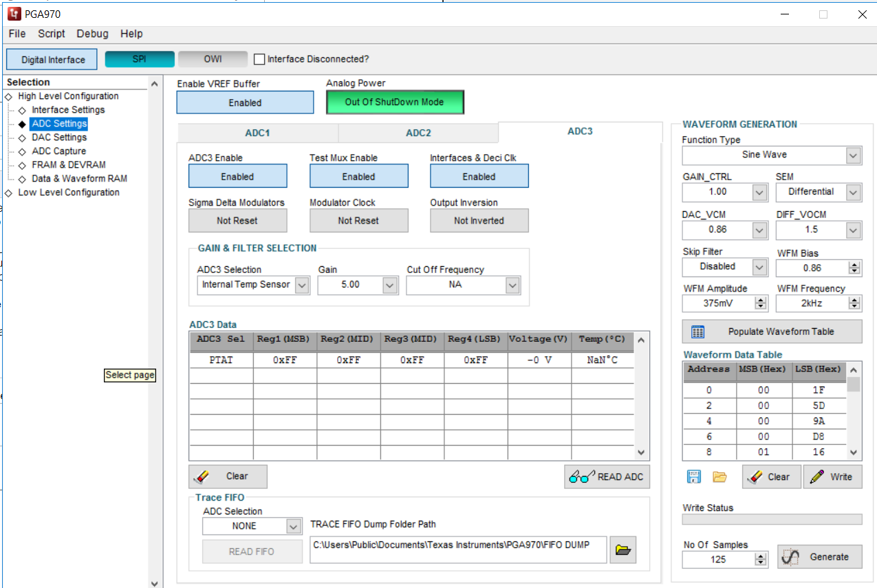Switch interface to OWI
The width and height of the screenshot is (877, 588).
point(212,58)
